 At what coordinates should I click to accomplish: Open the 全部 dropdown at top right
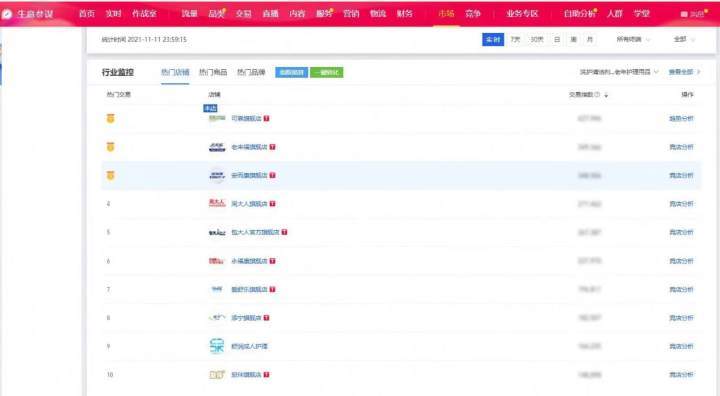684,40
